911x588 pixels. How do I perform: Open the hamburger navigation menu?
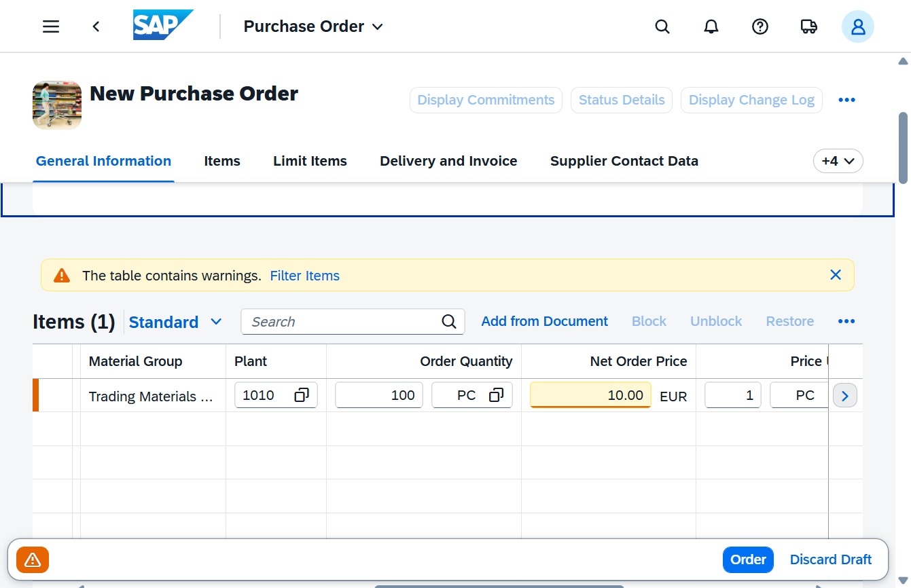pos(51,26)
